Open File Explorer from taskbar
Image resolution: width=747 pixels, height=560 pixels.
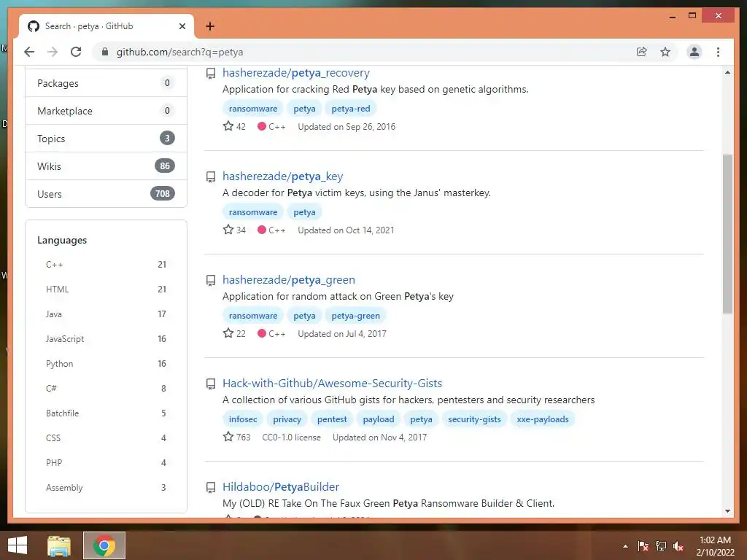coord(59,545)
